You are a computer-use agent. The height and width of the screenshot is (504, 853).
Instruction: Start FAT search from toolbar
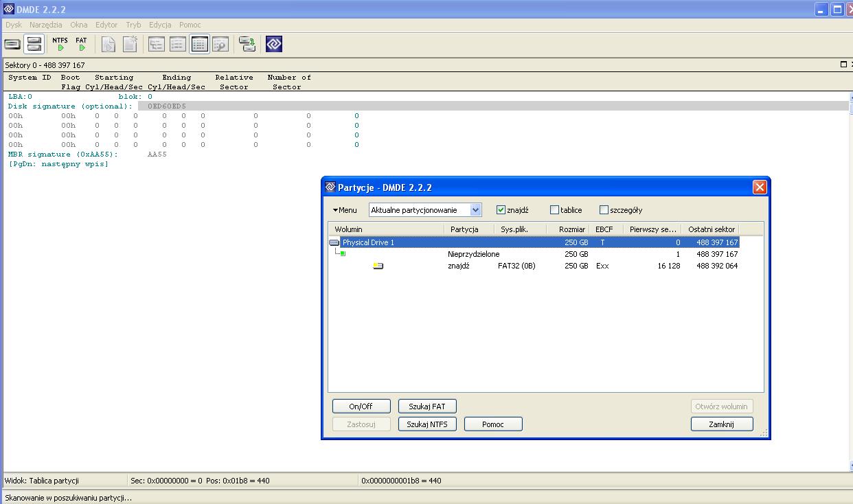(x=81, y=44)
